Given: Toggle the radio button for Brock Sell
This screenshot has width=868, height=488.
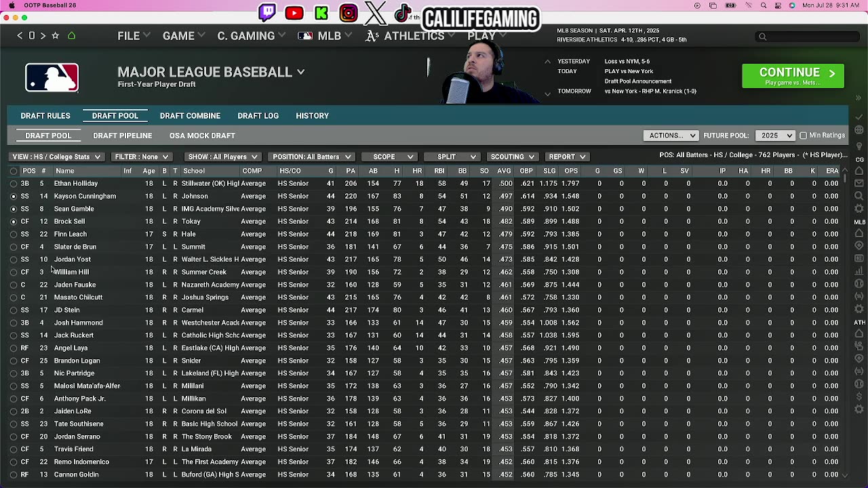Looking at the screenshot, I should 14,222.
